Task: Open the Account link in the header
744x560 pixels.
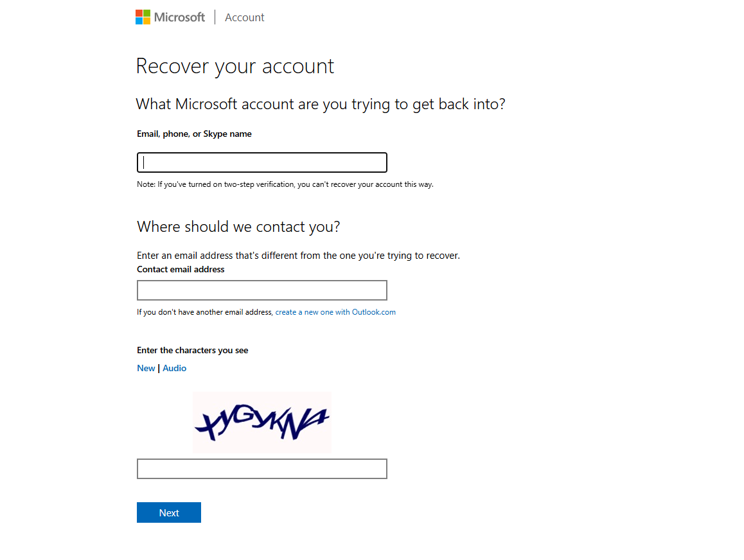Action: coord(244,17)
